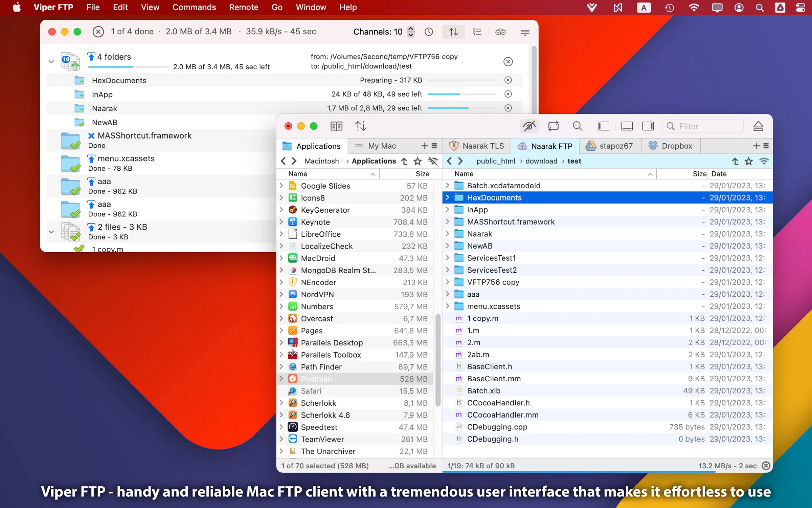Toggle hidden files visibility with eye icon
The width and height of the screenshot is (812, 508).
[529, 126]
